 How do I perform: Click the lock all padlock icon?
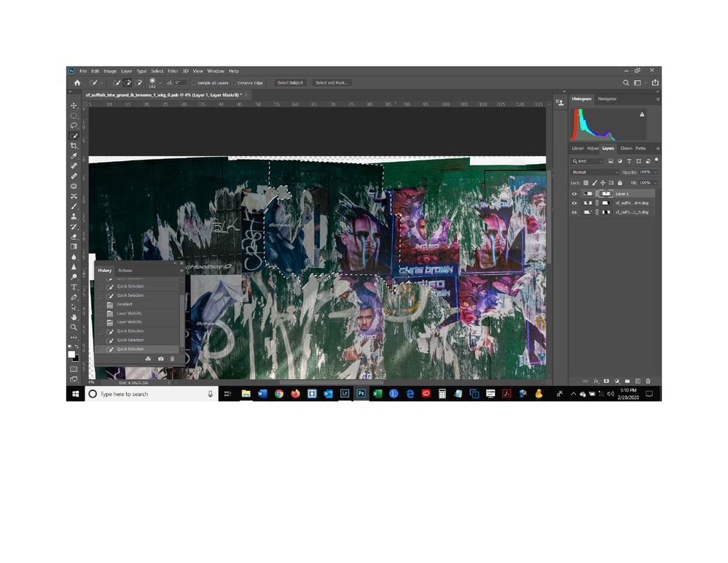(x=620, y=183)
